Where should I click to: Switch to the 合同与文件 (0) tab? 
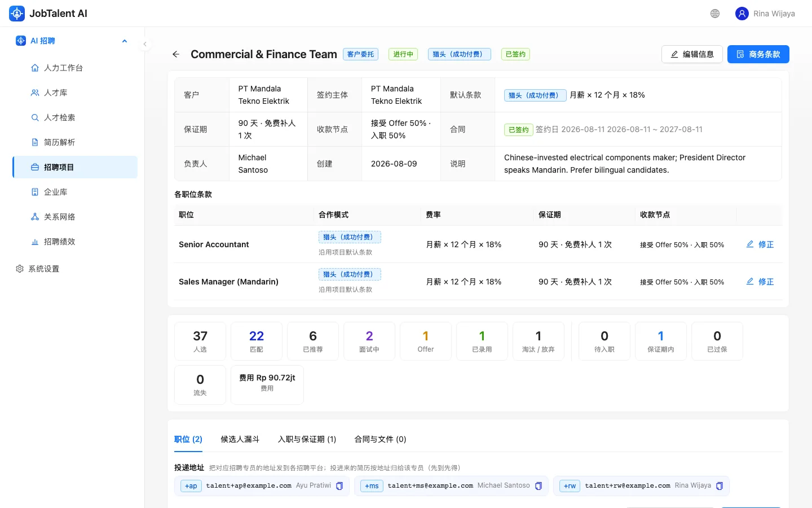point(380,439)
